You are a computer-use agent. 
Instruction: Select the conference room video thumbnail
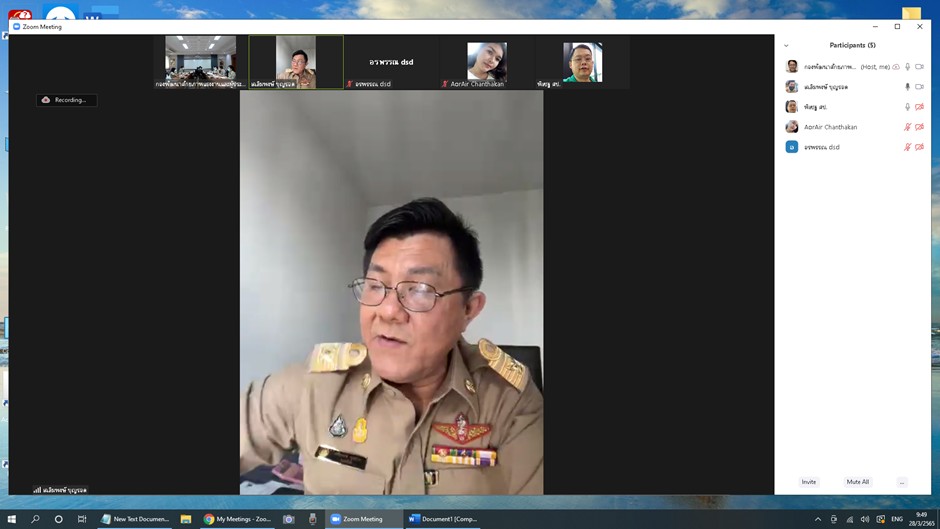point(201,62)
